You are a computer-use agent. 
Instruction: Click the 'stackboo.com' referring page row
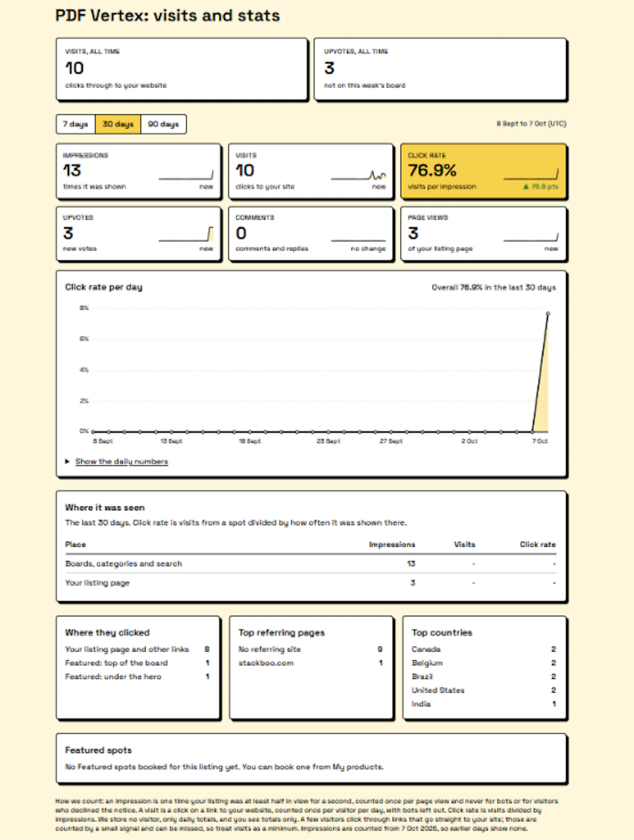(311, 663)
